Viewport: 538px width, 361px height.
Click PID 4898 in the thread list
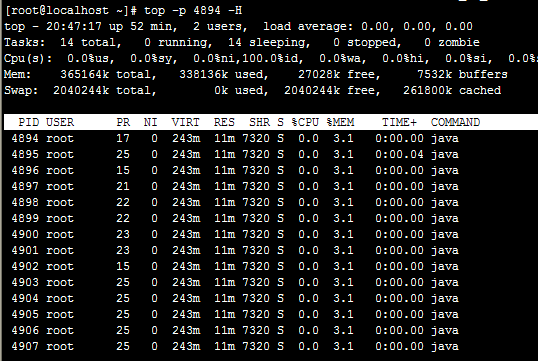pos(25,202)
